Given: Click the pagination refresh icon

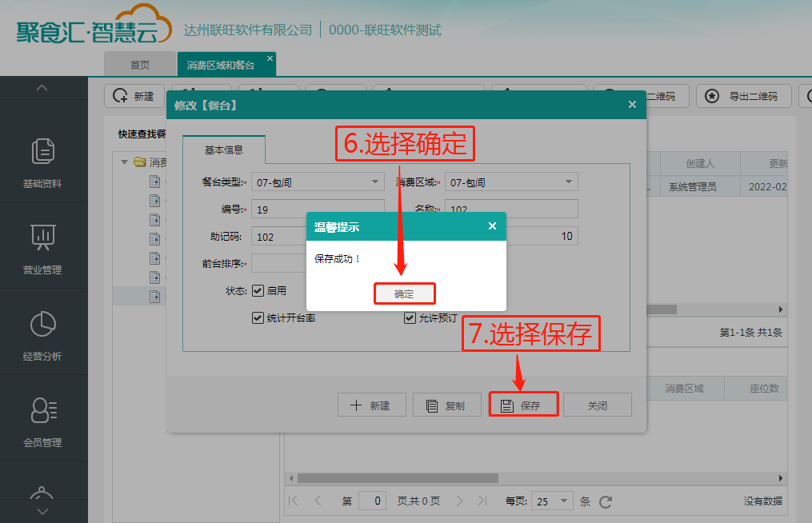Looking at the screenshot, I should [606, 501].
